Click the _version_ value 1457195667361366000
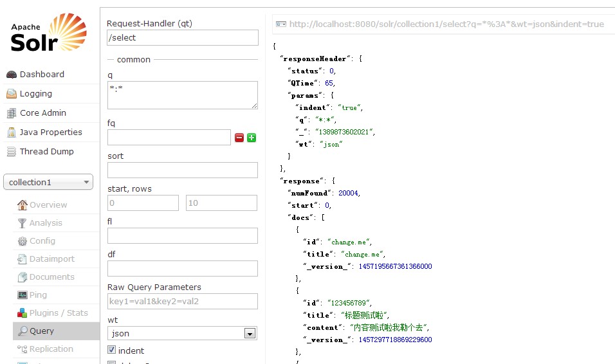The width and height of the screenshot is (615, 364). 396,266
